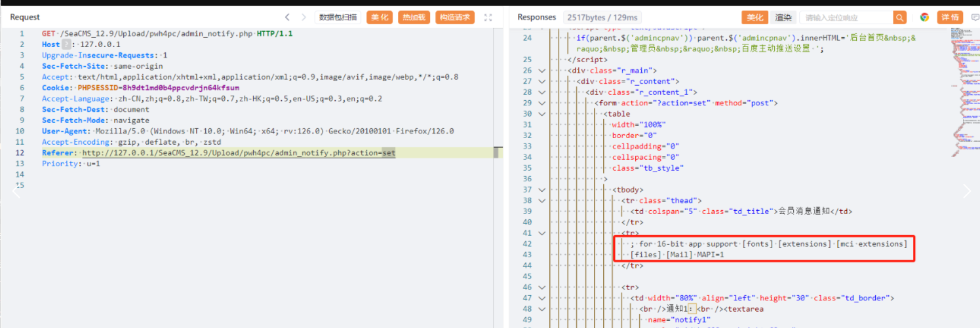The height and width of the screenshot is (328, 980).
Task: Collapse the textarea block at line 48
Action: coord(541,308)
